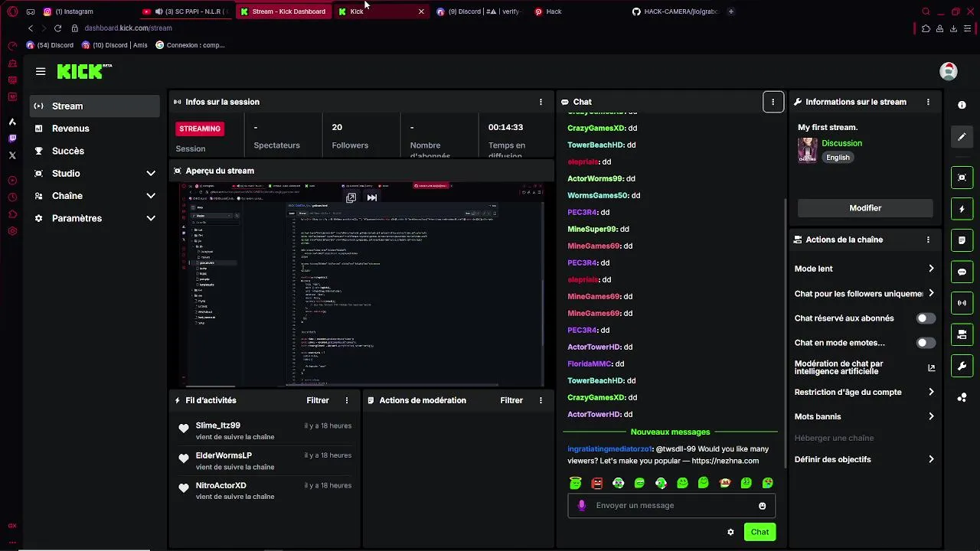
Task: Select Stream in the sidebar
Action: click(x=95, y=106)
